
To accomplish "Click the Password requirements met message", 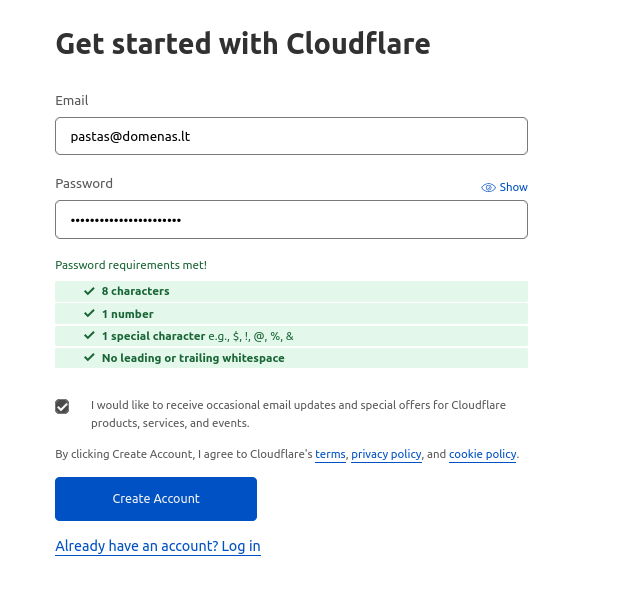I will [x=131, y=265].
